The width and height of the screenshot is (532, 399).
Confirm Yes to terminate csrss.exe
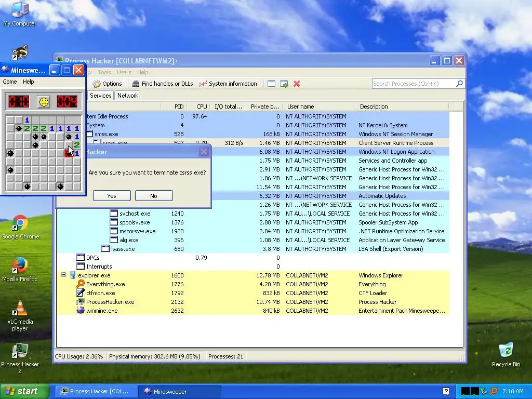[112, 196]
